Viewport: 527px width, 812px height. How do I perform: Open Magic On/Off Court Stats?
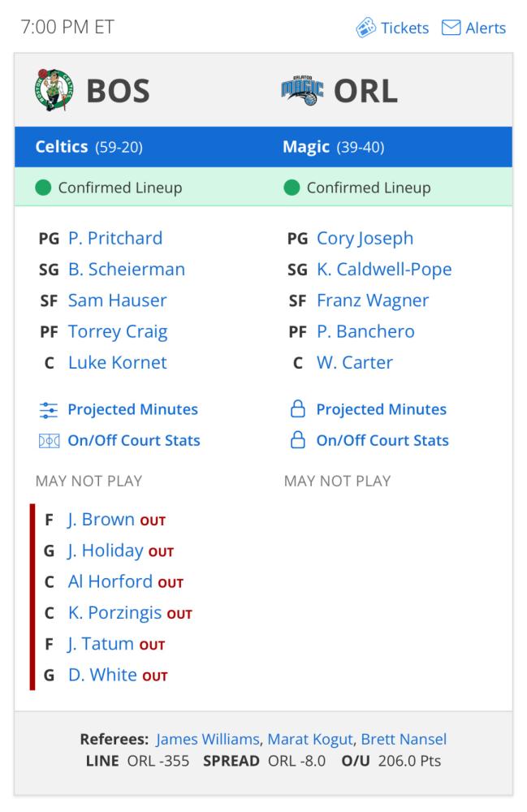coord(382,440)
